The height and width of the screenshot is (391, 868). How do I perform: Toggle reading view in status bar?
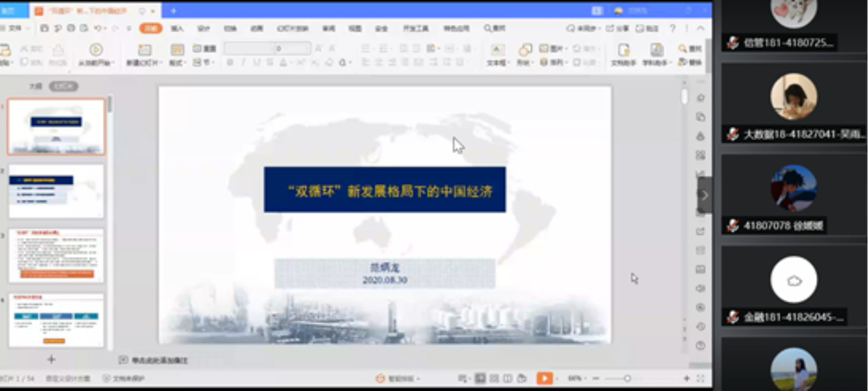507,378
